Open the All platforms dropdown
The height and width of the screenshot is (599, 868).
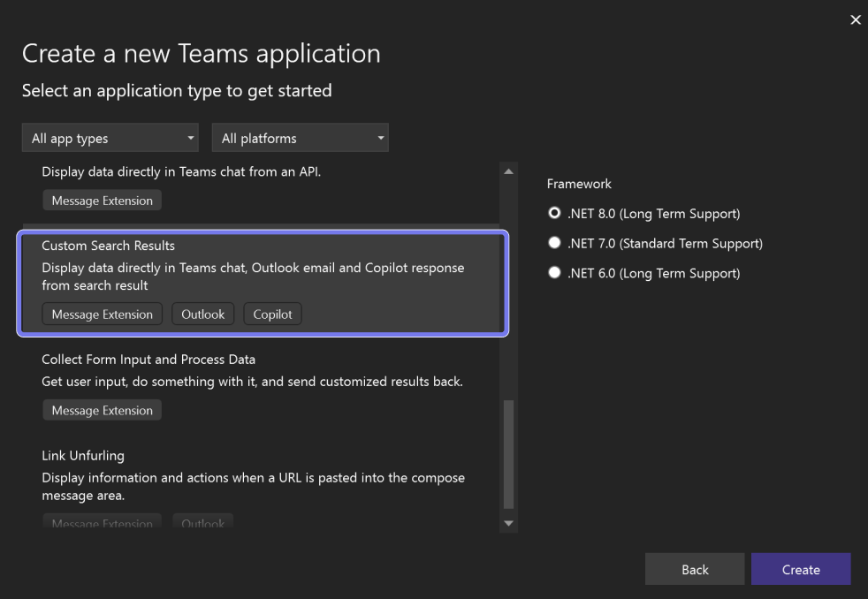pos(300,139)
